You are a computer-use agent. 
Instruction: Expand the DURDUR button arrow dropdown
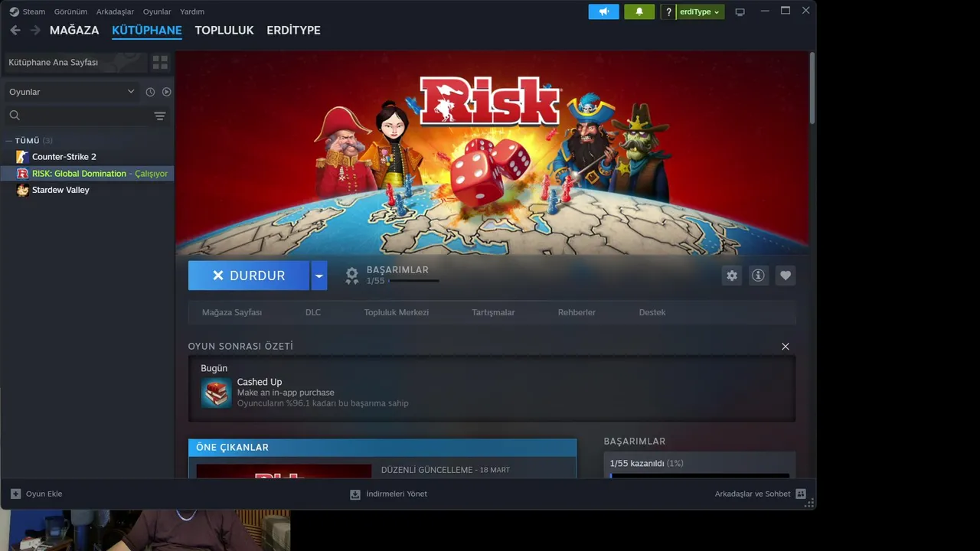click(318, 275)
